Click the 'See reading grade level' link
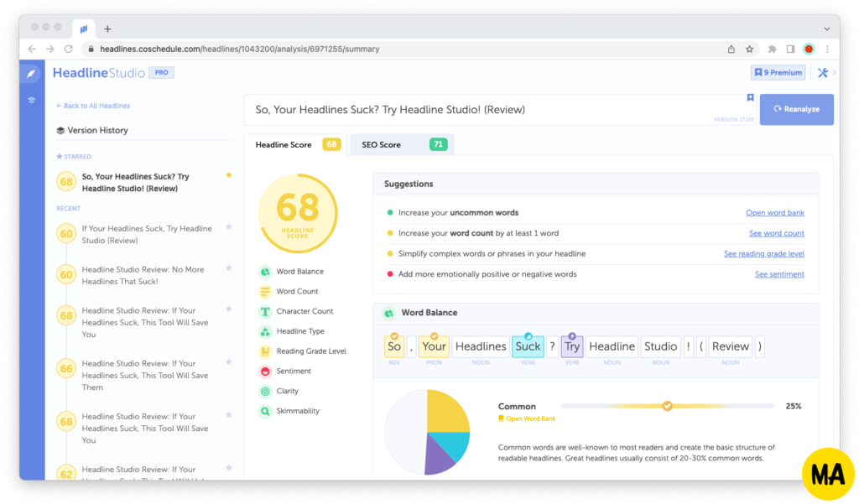Viewport: 859px width, 504px height. (763, 253)
